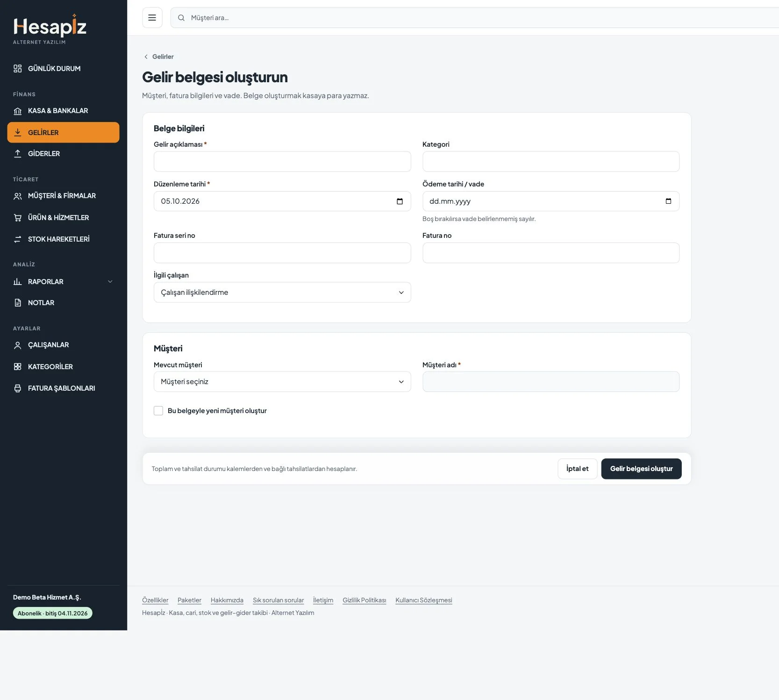Viewport: 779px width, 700px height.
Task: Click the Günlük Durum dashboard icon
Action: click(18, 69)
